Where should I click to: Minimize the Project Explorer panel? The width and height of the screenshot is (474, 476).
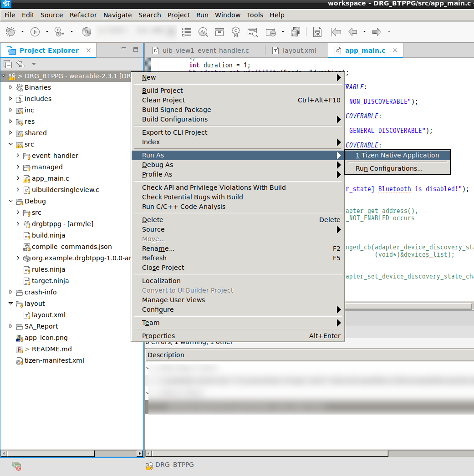tap(123, 49)
